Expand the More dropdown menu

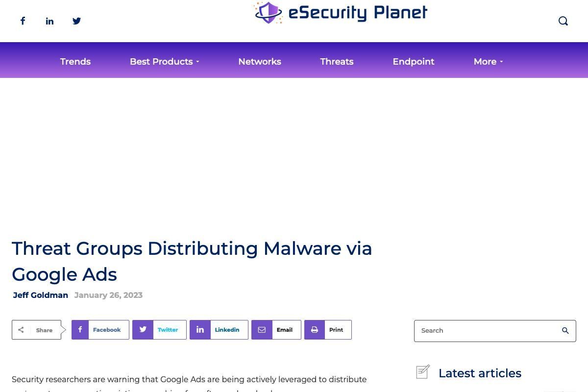coord(488,61)
